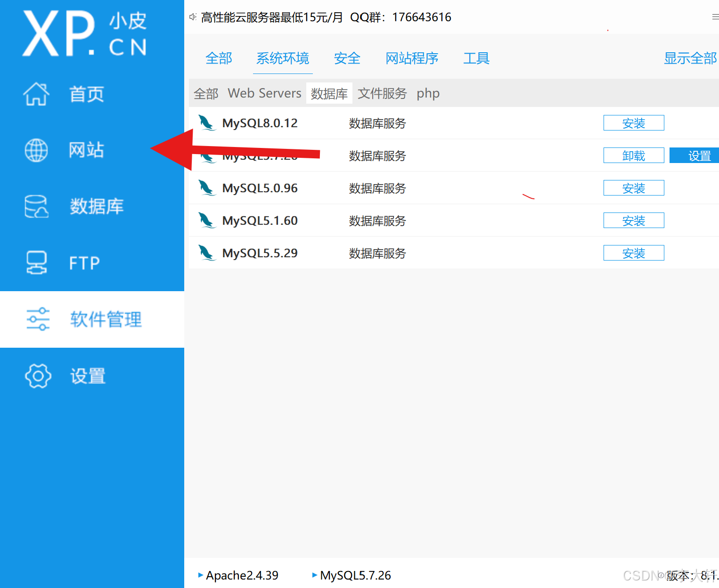
Task: Click the MySQL8.0.12 name
Action: click(260, 123)
